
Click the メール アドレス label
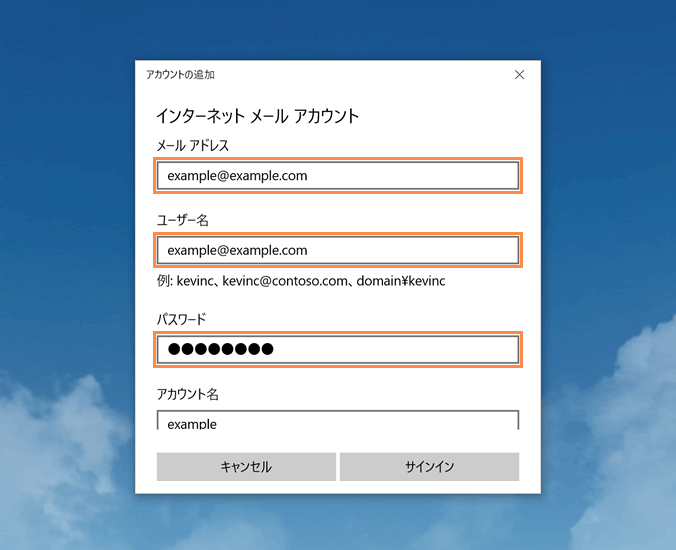(192, 146)
